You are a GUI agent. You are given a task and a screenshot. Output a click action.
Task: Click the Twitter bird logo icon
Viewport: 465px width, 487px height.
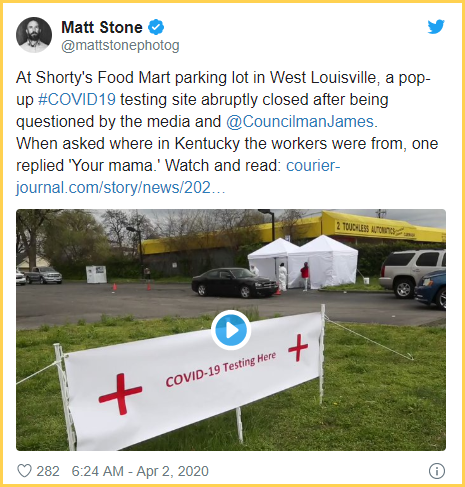coord(436,27)
